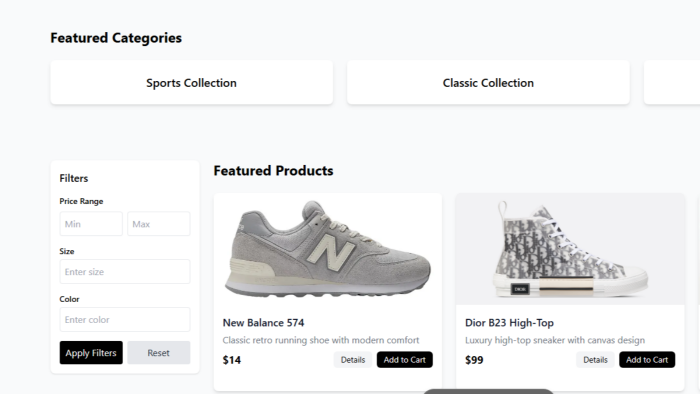Select the partially visible third category card
The height and width of the screenshot is (394, 700).
tap(672, 83)
